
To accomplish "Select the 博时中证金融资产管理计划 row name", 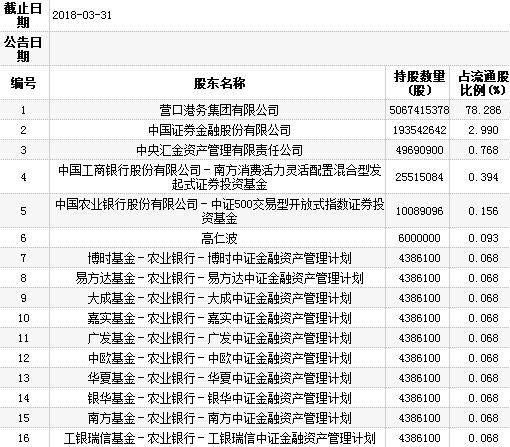I will pyautogui.click(x=219, y=258).
